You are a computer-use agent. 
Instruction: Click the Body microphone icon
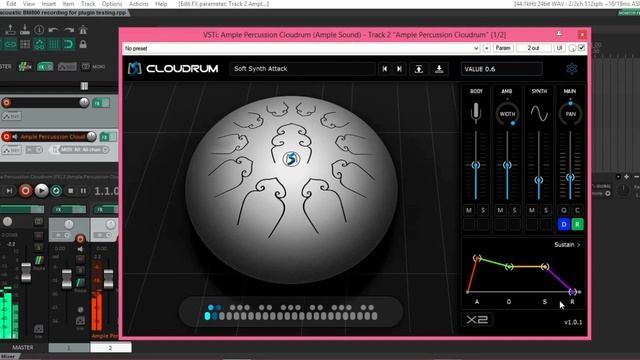(x=476, y=113)
